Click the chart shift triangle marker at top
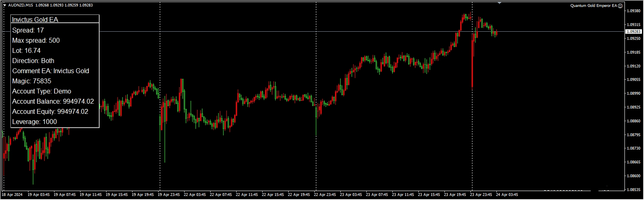Screen dimensions: 644x200 coord(499,3)
